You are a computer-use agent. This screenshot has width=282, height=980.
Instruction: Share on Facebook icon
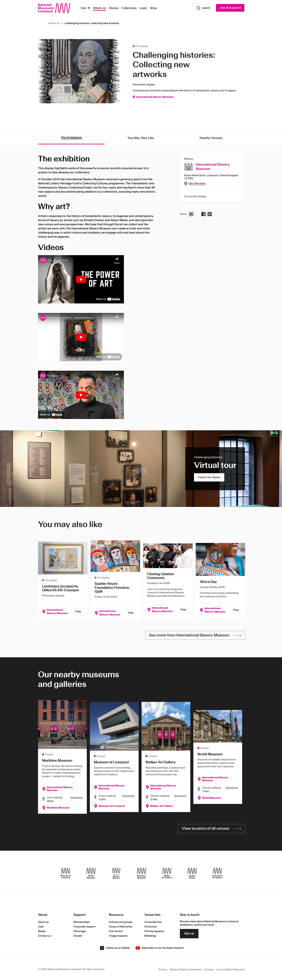coord(204,214)
